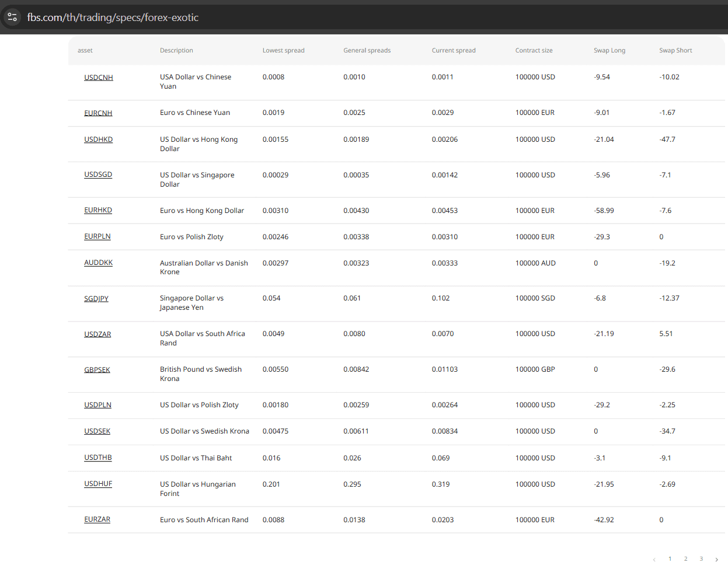Open the GBPSEK asset link
This screenshot has width=728, height=566.
97,370
